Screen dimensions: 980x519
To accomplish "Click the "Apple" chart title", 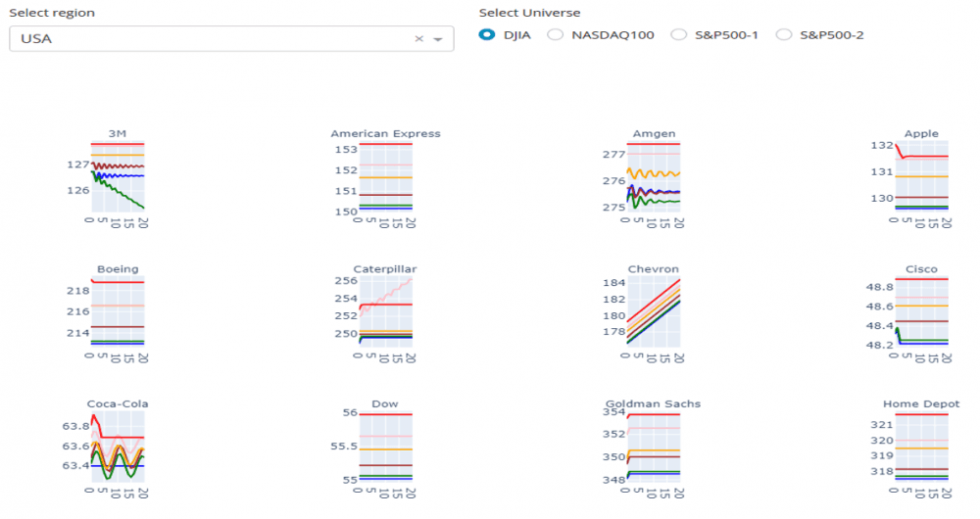I will click(x=921, y=133).
